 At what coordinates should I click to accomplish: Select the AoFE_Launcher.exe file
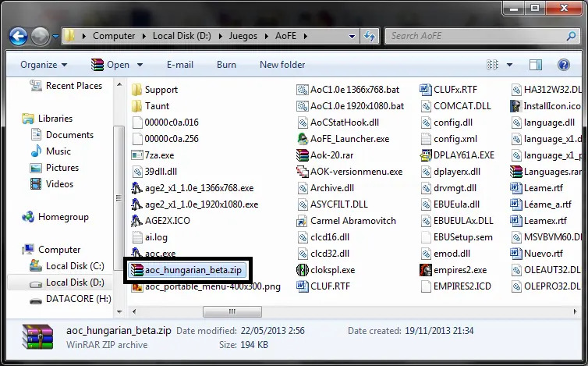point(343,139)
